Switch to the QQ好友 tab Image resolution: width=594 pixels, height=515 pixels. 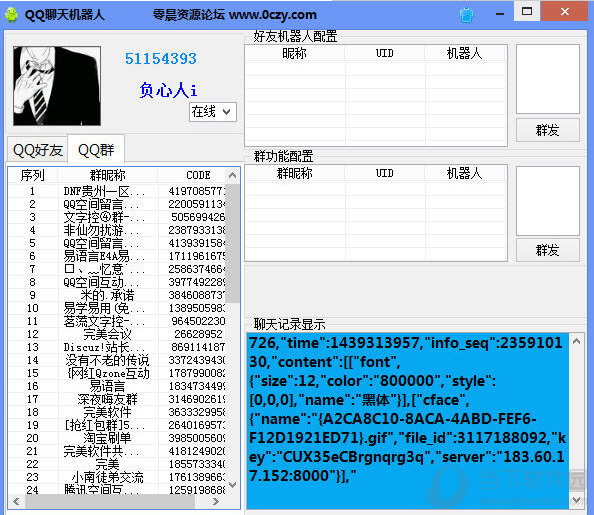[x=38, y=150]
